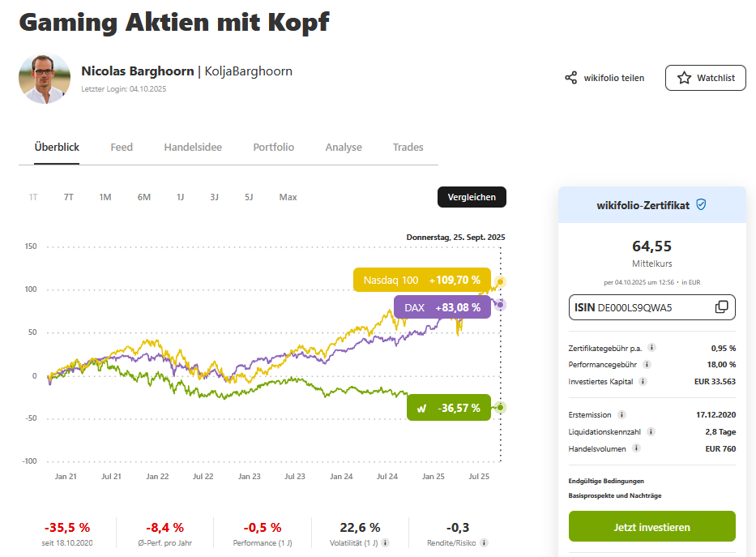Open the Vergleichen comparison menu
756x557 pixels.
click(472, 197)
